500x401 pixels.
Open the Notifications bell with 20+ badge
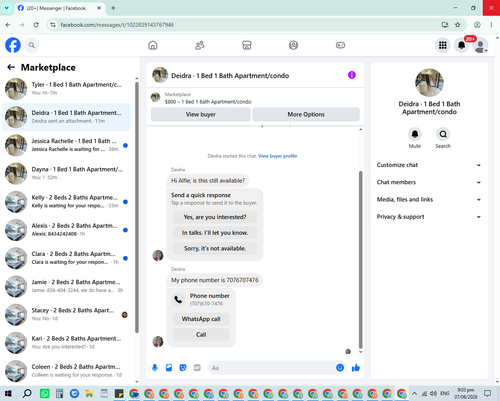pyautogui.click(x=462, y=45)
